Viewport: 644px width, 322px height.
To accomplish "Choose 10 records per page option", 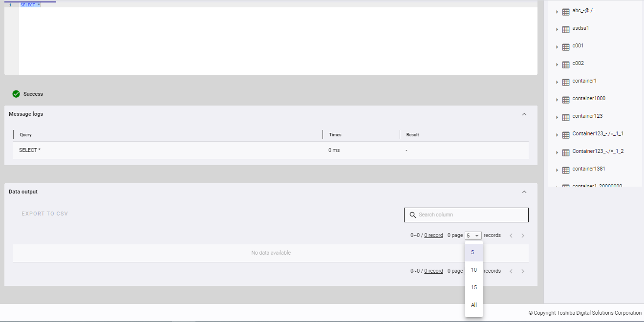I will [x=474, y=270].
